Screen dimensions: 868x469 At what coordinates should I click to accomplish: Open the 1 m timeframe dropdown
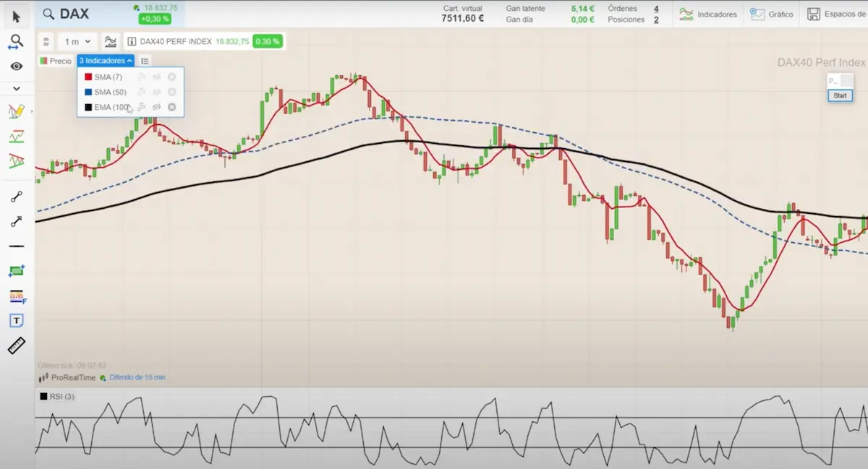tap(77, 42)
